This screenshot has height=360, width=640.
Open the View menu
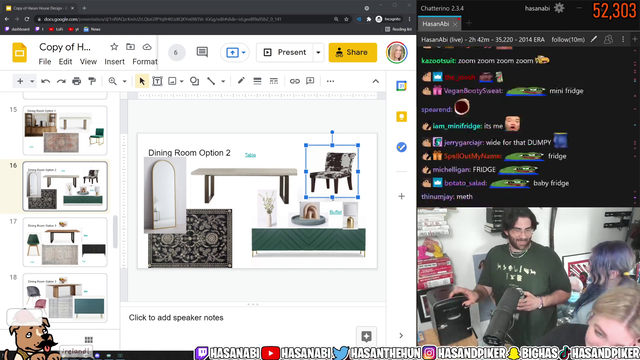point(88,62)
